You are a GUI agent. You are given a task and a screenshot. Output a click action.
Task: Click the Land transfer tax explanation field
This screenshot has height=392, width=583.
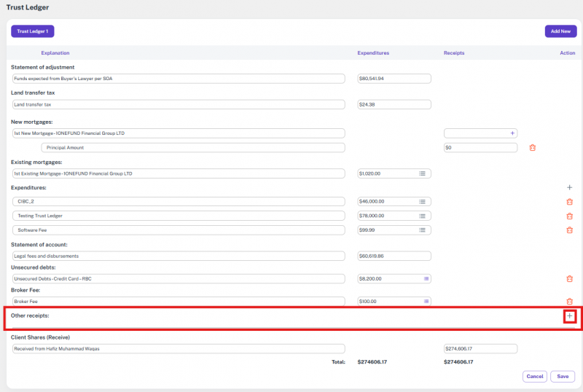pyautogui.click(x=178, y=104)
